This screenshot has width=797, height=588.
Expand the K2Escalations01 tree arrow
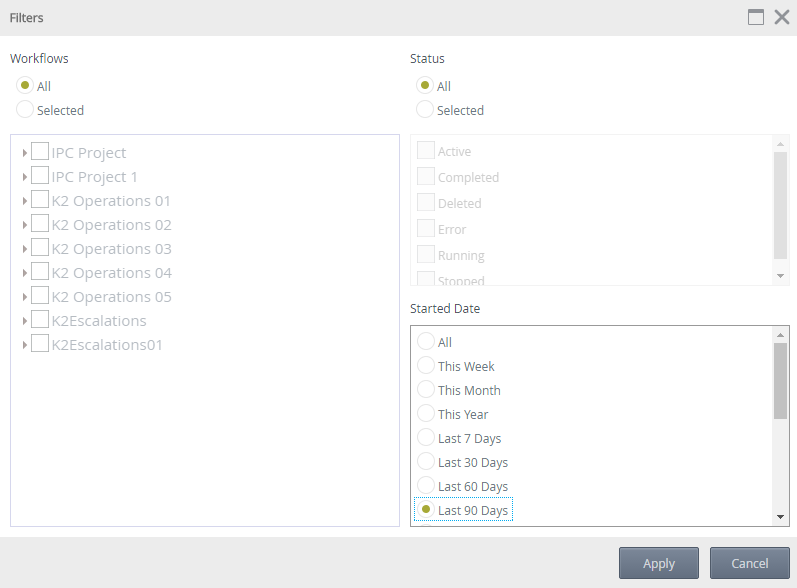[24, 345]
